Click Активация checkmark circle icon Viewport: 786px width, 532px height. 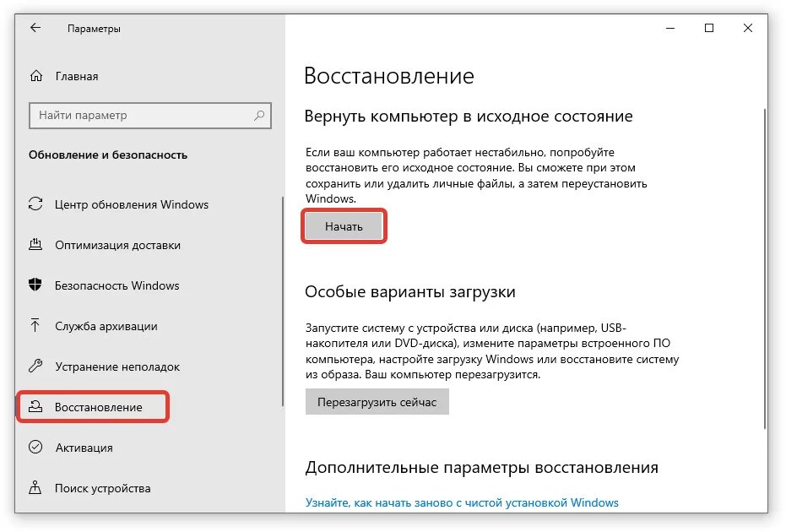pyautogui.click(x=35, y=447)
